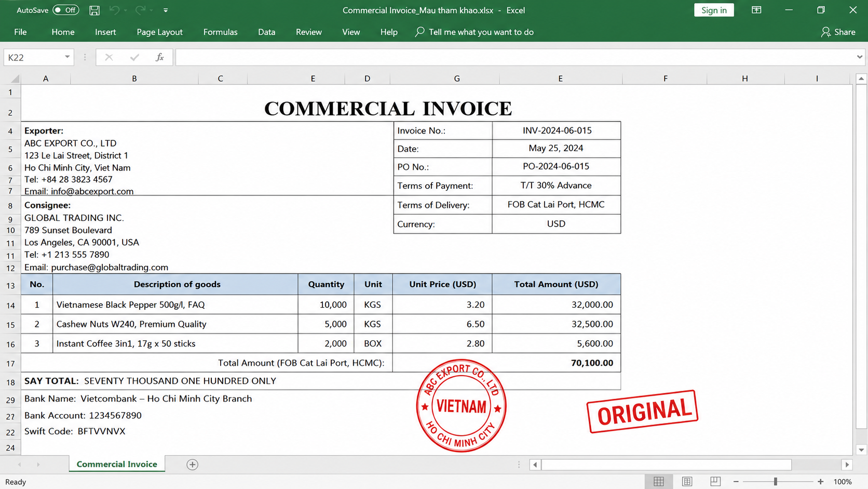Expand the Name Box dropdown arrow

67,57
